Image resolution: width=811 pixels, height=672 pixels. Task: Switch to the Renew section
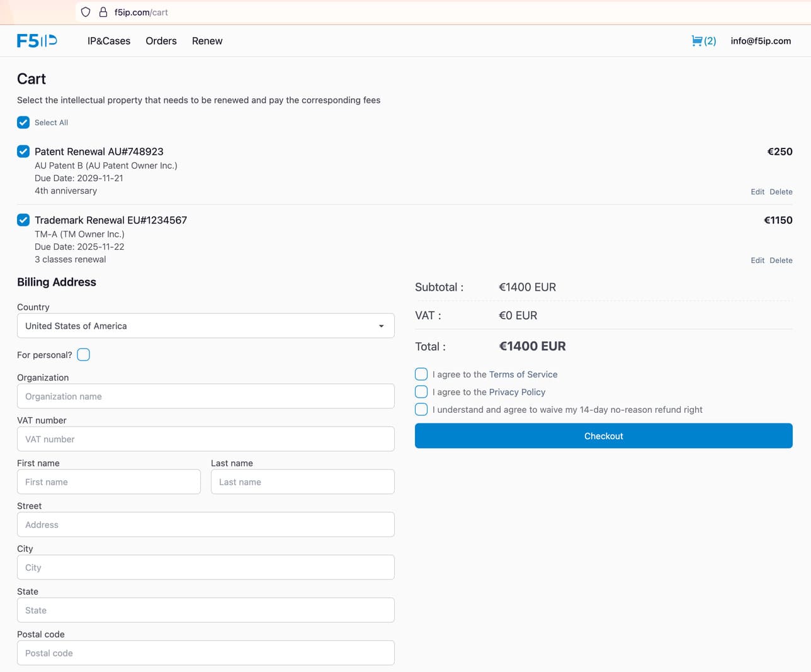click(x=207, y=40)
